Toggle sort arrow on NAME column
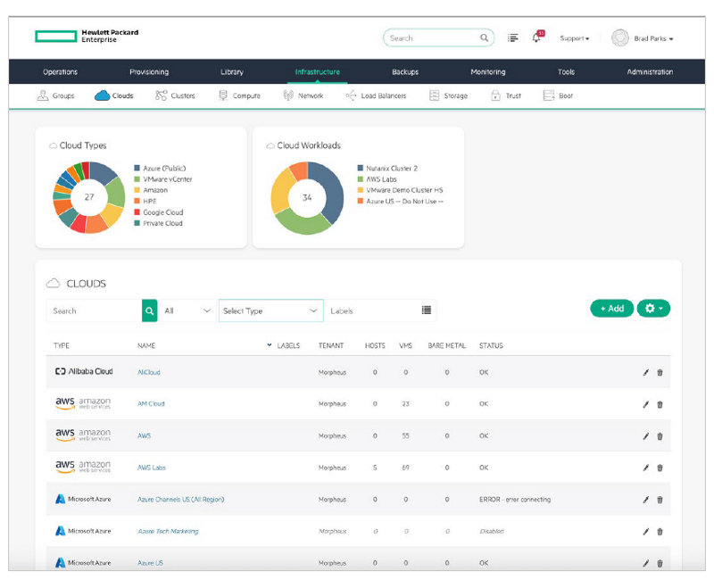Screen dimensions: 714x588 pos(270,345)
